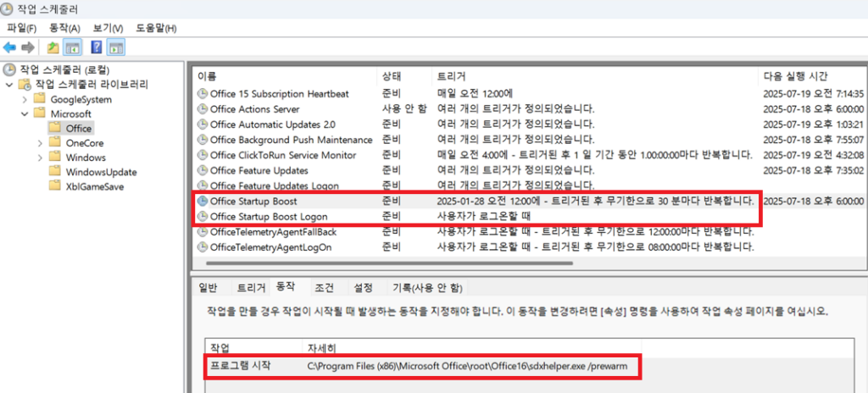Click the Office Startup Boost Logon task icon
This screenshot has height=393, width=868.
203,217
